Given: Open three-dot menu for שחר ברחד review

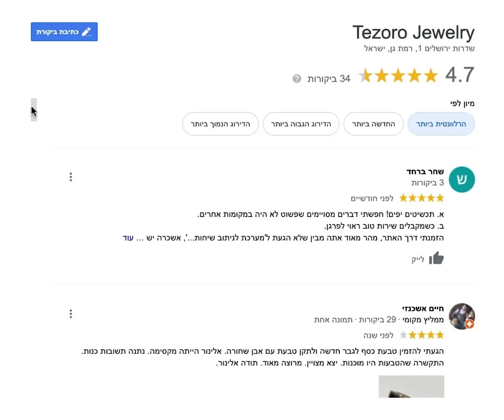Looking at the screenshot, I should [x=71, y=177].
